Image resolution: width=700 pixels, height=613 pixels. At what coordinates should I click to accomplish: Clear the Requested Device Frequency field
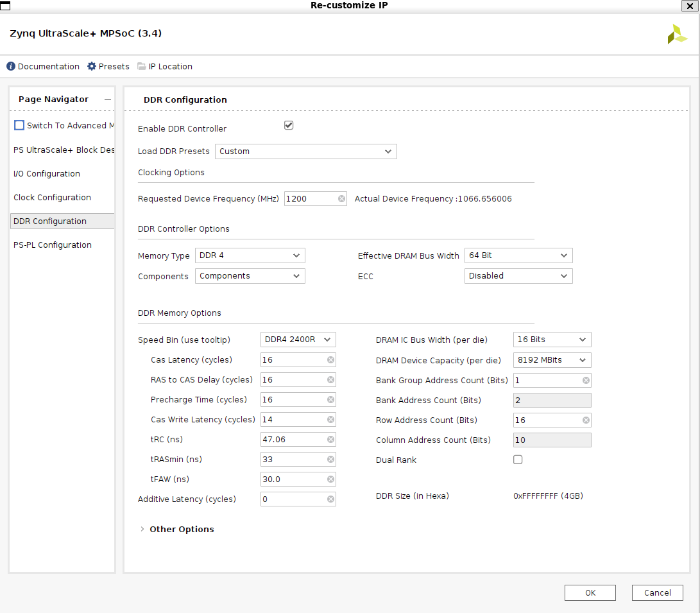click(341, 199)
